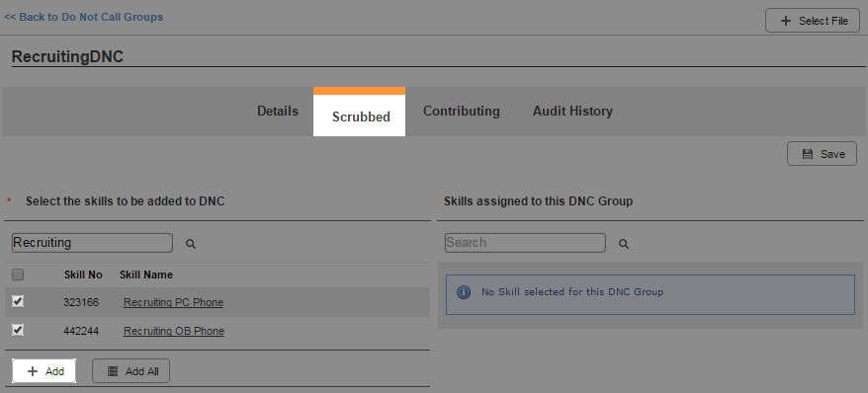Open the Recruiting PC Phone skill link
This screenshot has width=868, height=393.
173,302
